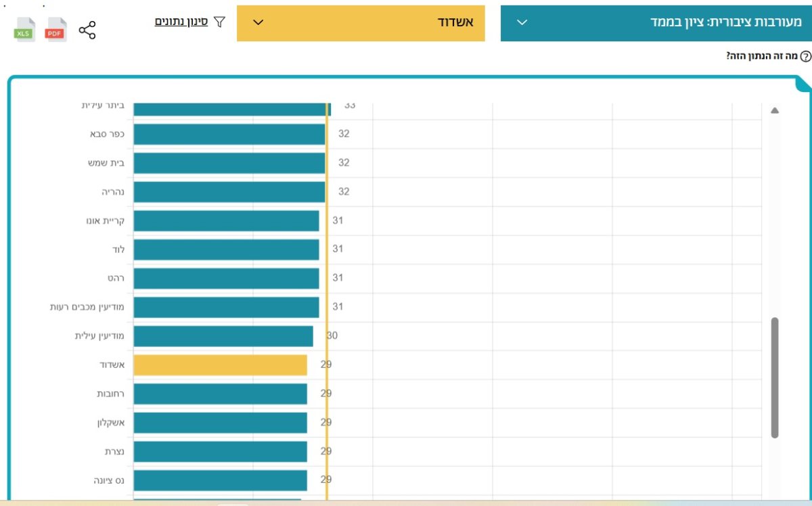
Task: Click the question mark help icon
Action: [x=805, y=56]
